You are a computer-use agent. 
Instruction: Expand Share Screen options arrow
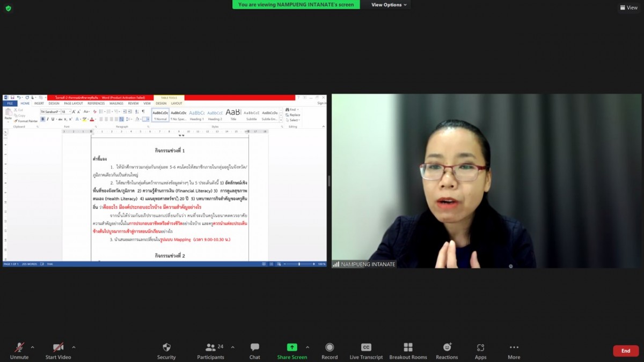[x=308, y=347]
